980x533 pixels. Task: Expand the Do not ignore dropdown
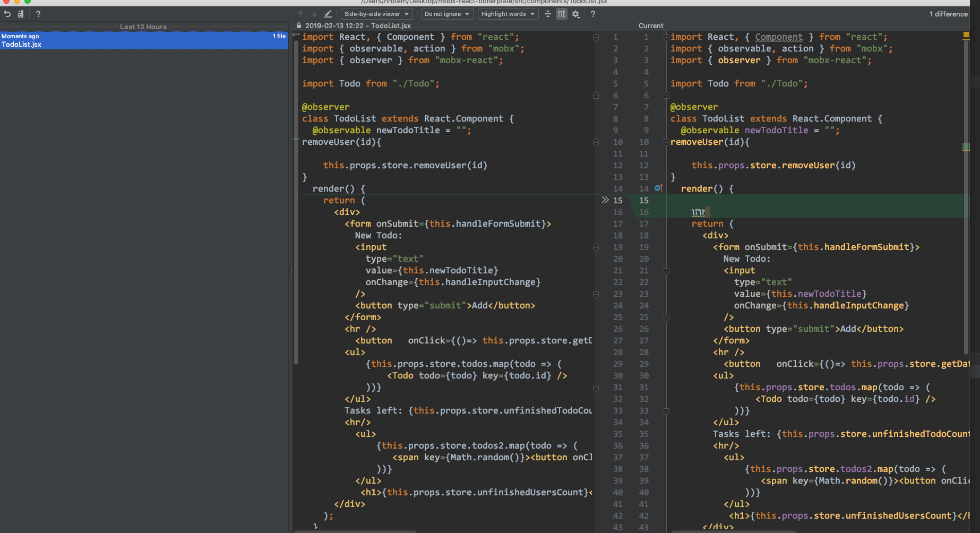pos(447,14)
